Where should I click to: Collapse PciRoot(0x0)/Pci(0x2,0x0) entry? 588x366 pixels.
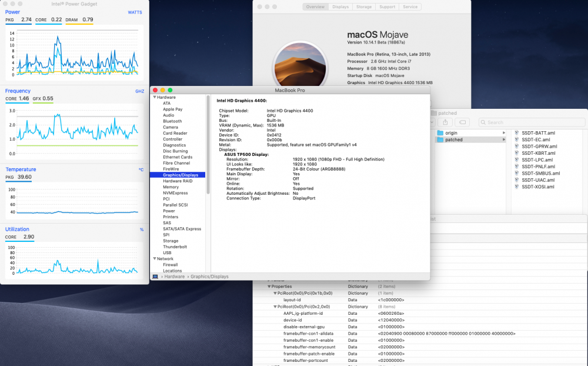click(275, 307)
